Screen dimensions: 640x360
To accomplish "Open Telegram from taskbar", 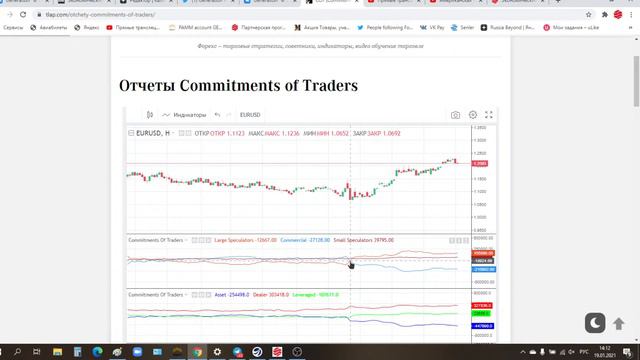I will click(237, 352).
